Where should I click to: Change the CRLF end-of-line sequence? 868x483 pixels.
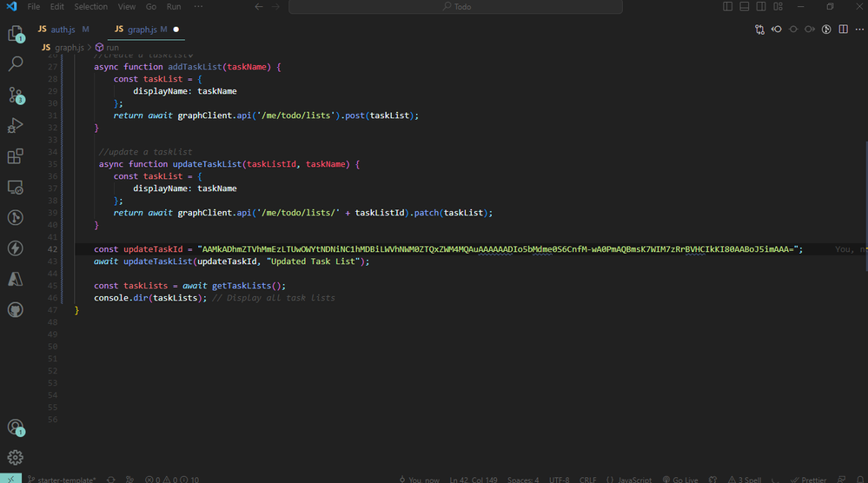pyautogui.click(x=588, y=480)
